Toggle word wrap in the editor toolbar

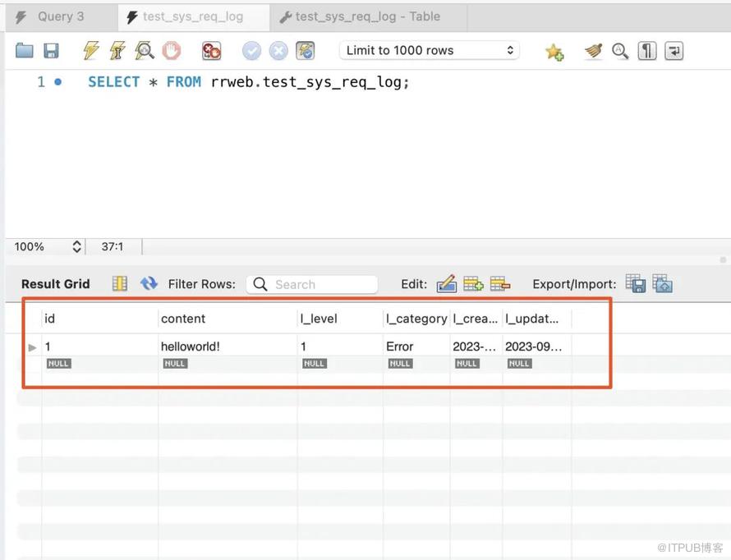(674, 51)
